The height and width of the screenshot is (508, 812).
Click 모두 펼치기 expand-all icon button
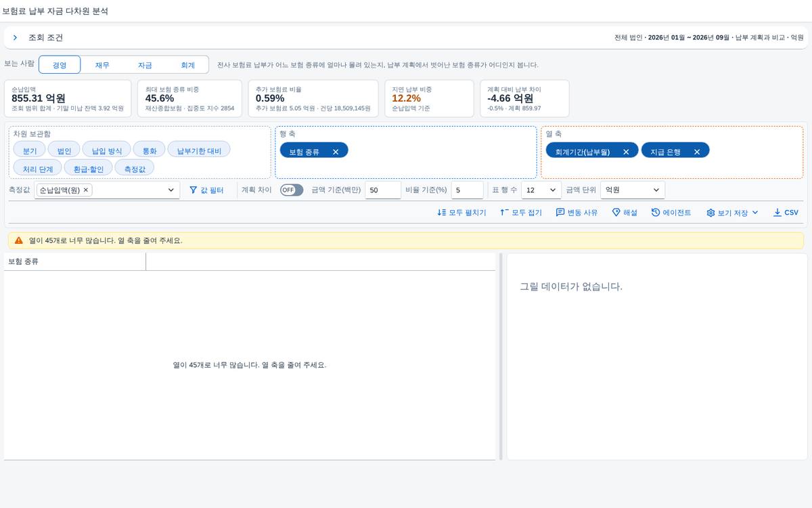(x=461, y=213)
